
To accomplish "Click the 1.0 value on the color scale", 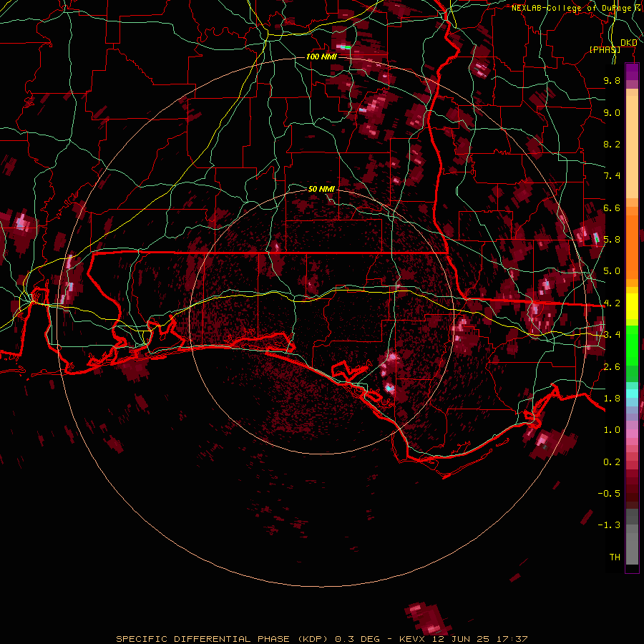I will pos(612,430).
